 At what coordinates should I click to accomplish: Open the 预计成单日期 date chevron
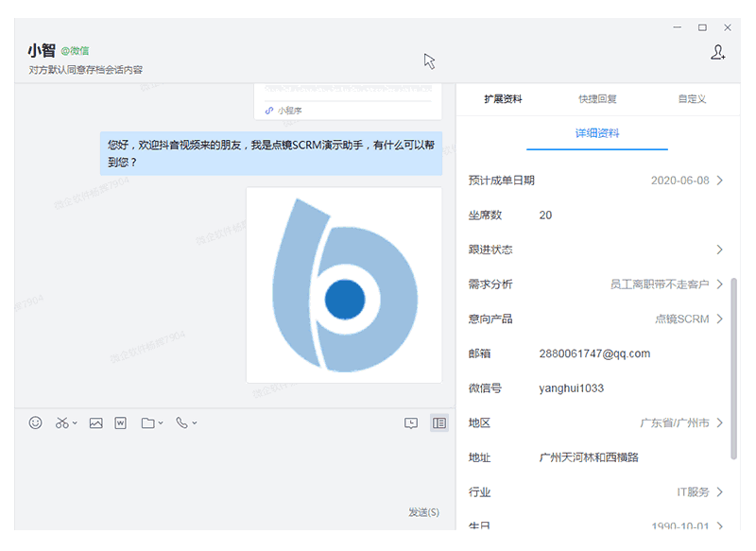click(720, 181)
